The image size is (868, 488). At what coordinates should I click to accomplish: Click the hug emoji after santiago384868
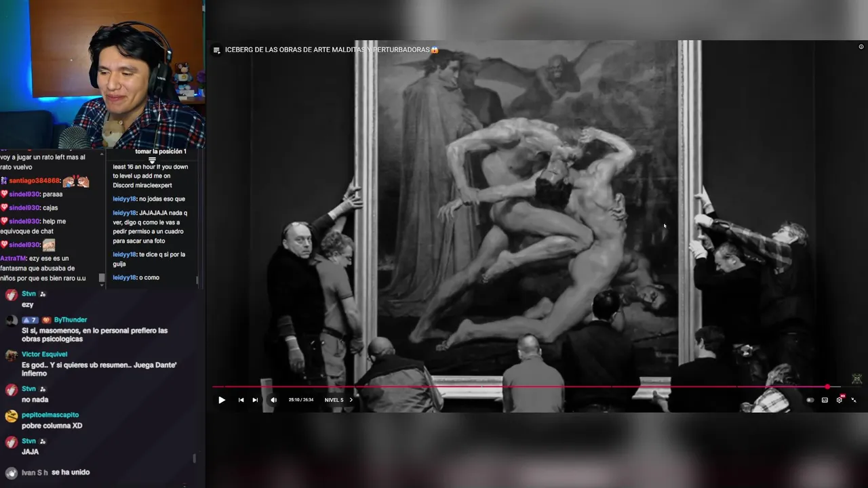click(x=76, y=181)
